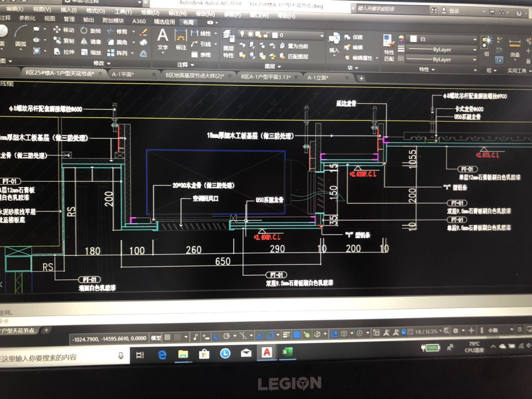Select the Copy (复制) tool
The image size is (532, 399).
coord(64,40)
